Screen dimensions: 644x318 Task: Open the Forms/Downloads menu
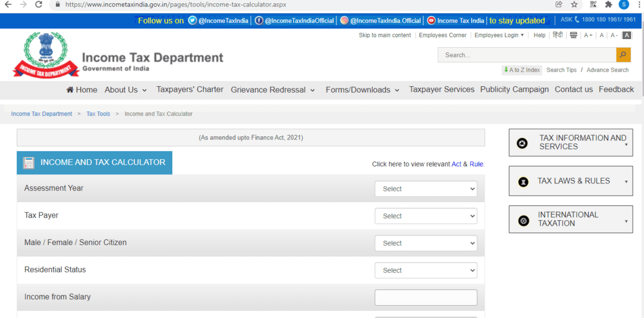358,90
